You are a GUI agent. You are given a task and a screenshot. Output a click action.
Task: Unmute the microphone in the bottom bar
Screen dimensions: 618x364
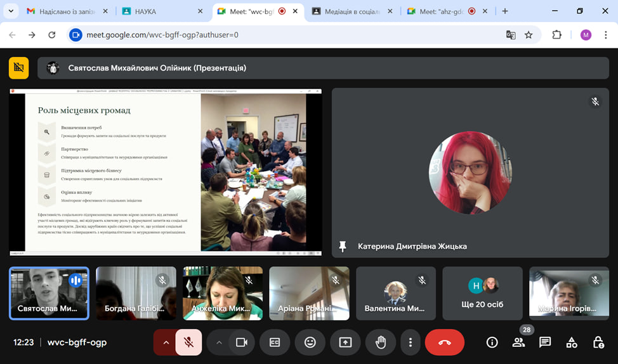[188, 342]
